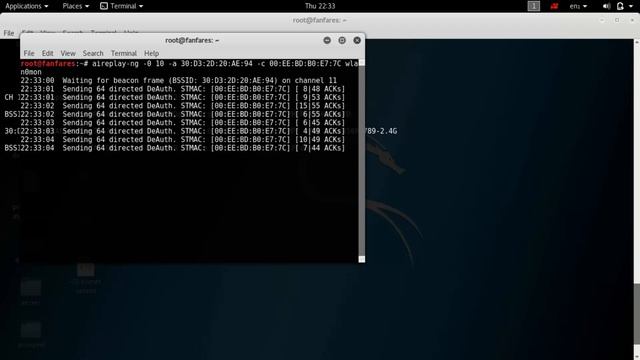Open the en keyboard layout dropdown

coord(578,6)
